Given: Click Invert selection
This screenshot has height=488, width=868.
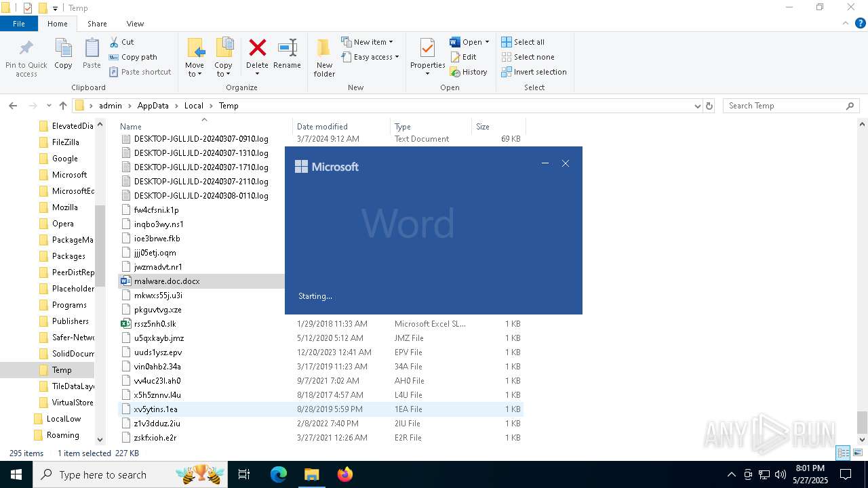Looking at the screenshot, I should coord(534,72).
